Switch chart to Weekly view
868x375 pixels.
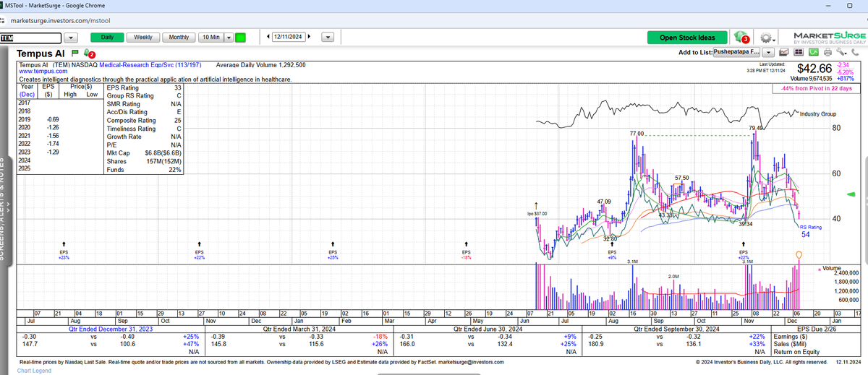(x=143, y=38)
